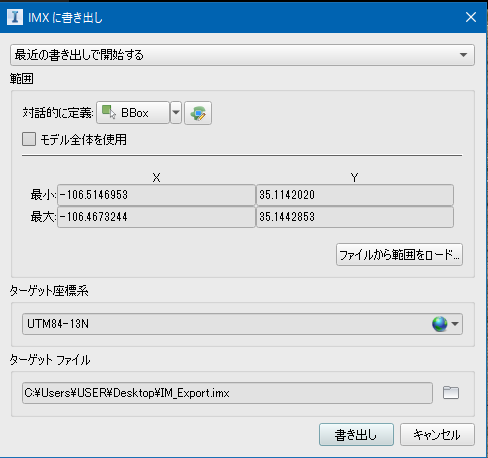Click the 最大 row label

click(43, 217)
